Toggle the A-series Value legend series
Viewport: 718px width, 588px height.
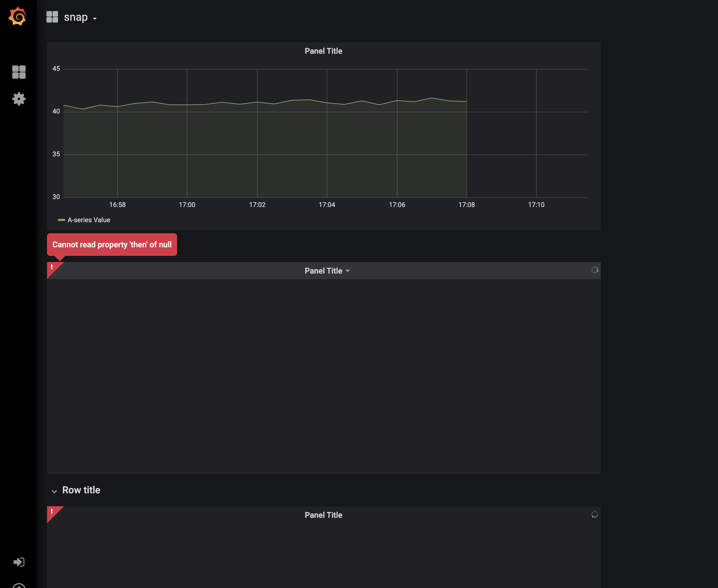click(89, 220)
